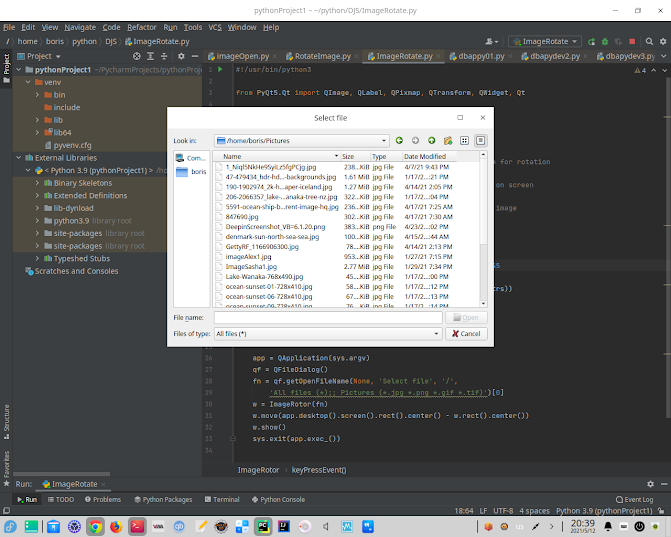Open the ImageRotate run configuration dropdown
The height and width of the screenshot is (537, 671).
545,42
